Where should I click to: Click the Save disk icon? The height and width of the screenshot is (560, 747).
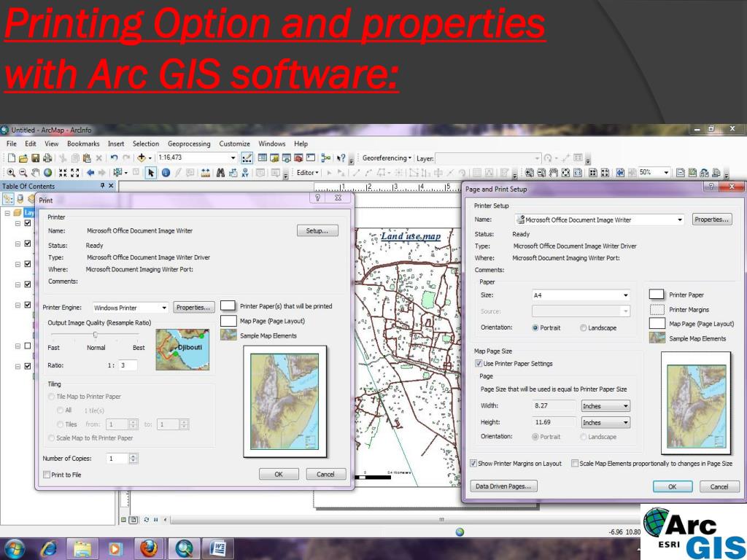tap(35, 158)
